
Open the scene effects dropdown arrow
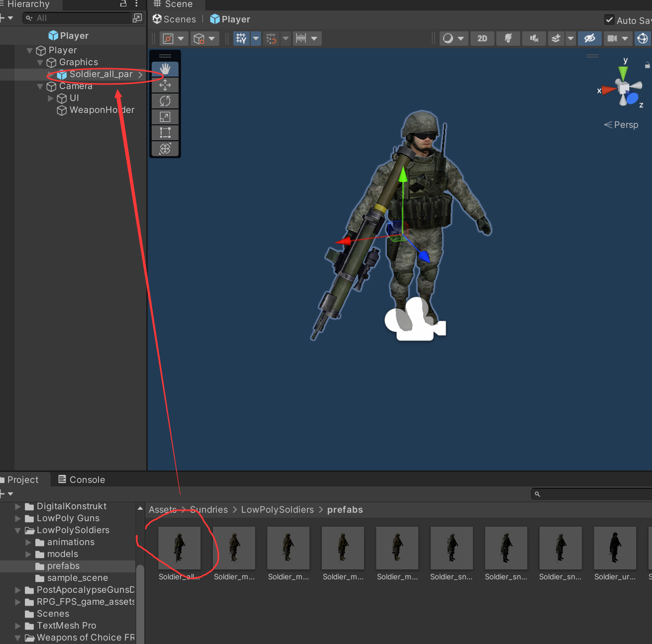click(570, 39)
